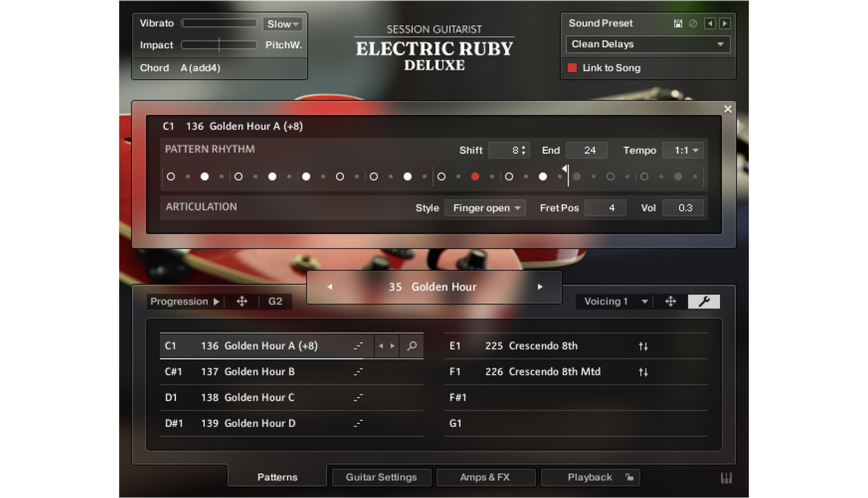Toggle the wrench pattern editor button
This screenshot has height=498, width=868.
point(704,302)
